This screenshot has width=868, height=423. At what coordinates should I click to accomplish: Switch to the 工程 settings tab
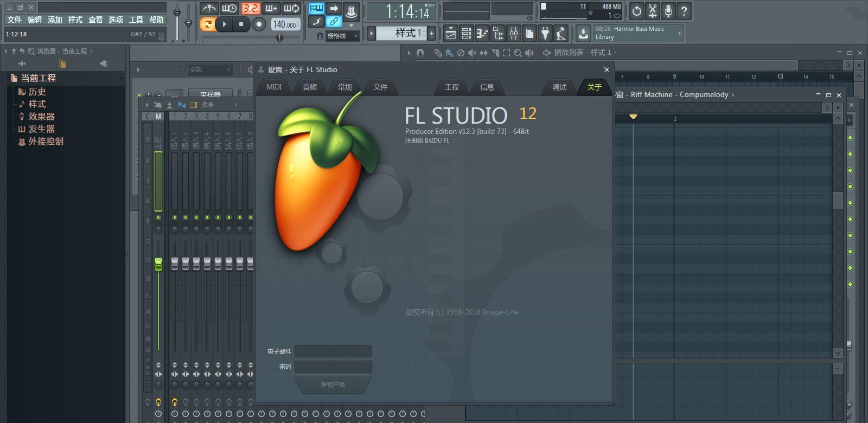pyautogui.click(x=452, y=87)
